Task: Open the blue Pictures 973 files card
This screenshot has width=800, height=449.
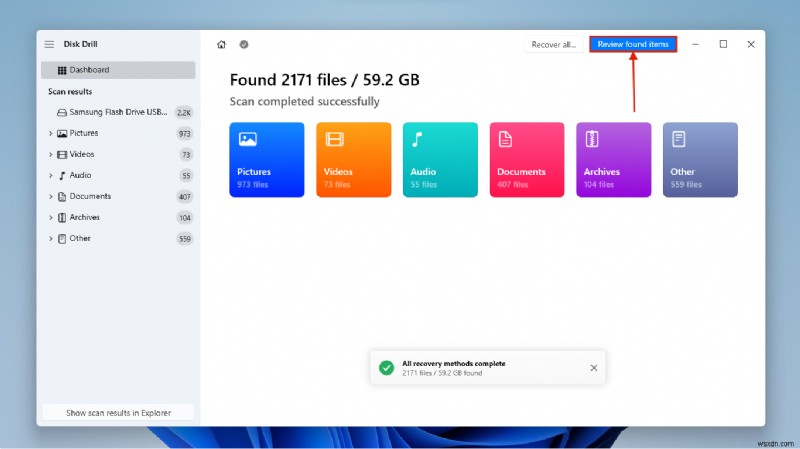Action: 267,160
